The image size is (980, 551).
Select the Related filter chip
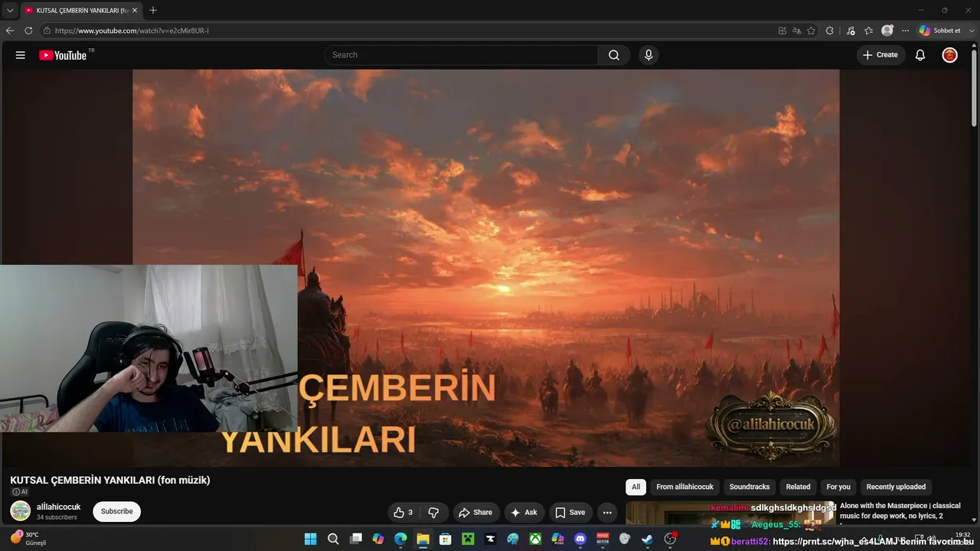coord(798,487)
